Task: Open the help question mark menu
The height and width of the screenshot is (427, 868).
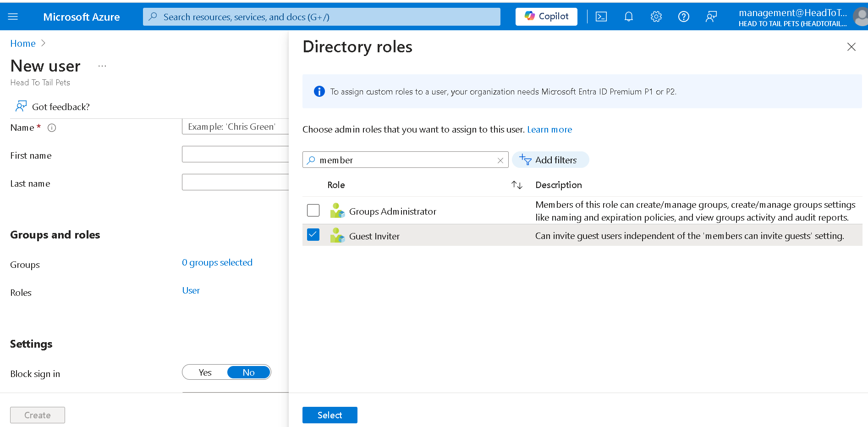Action: 683,17
